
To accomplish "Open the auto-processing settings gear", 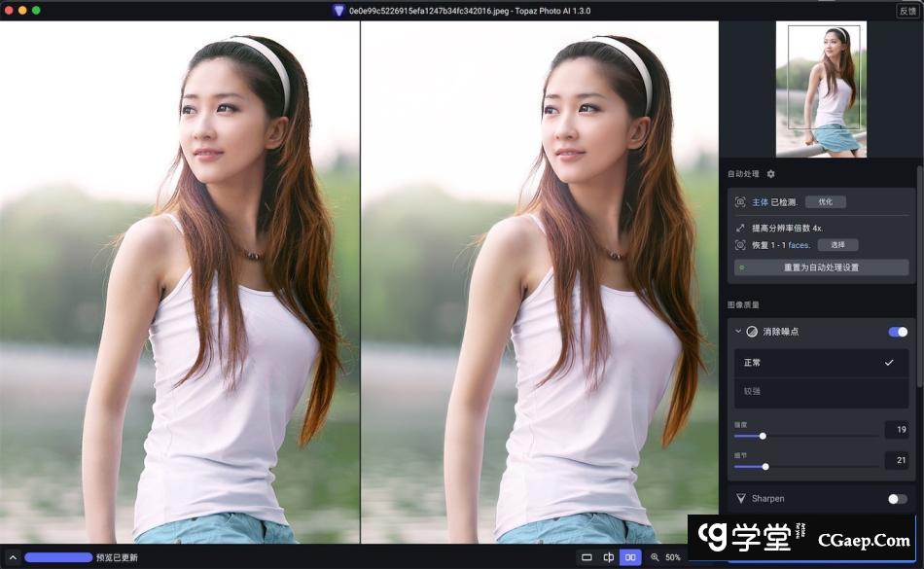I will pos(771,174).
